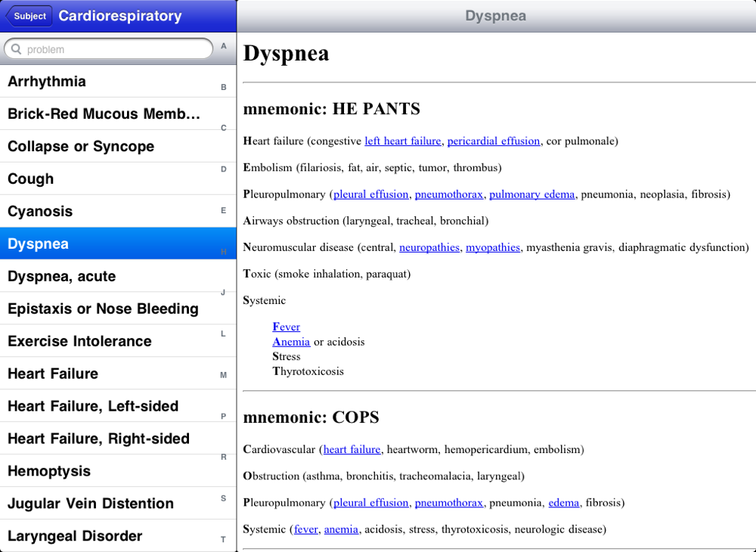Follow heart failure link under COPS
This screenshot has height=552, width=756.
pos(352,449)
